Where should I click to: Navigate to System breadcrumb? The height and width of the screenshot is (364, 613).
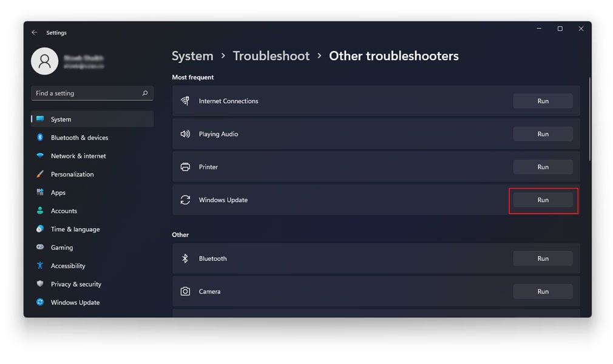coord(192,56)
